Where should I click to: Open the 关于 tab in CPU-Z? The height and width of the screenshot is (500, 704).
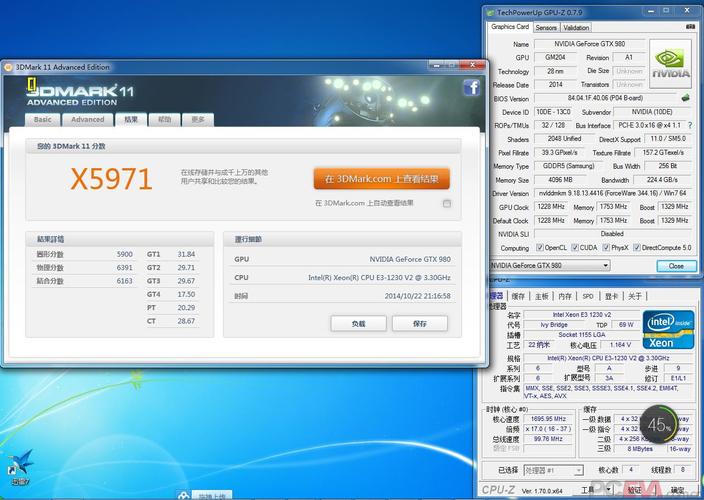pyautogui.click(x=635, y=296)
